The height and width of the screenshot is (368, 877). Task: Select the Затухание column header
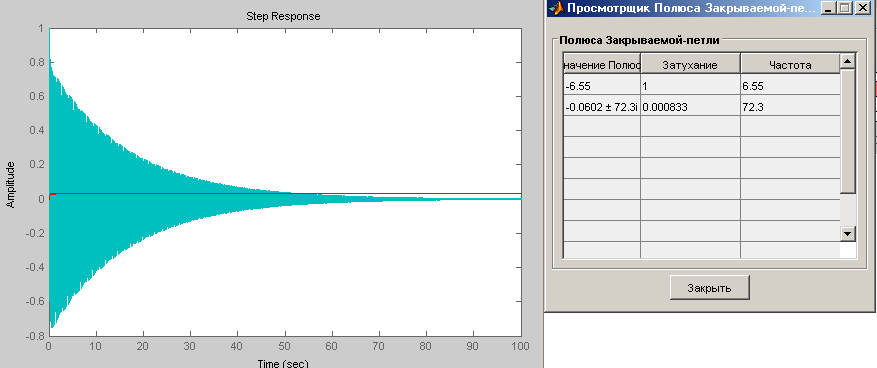tap(690, 64)
